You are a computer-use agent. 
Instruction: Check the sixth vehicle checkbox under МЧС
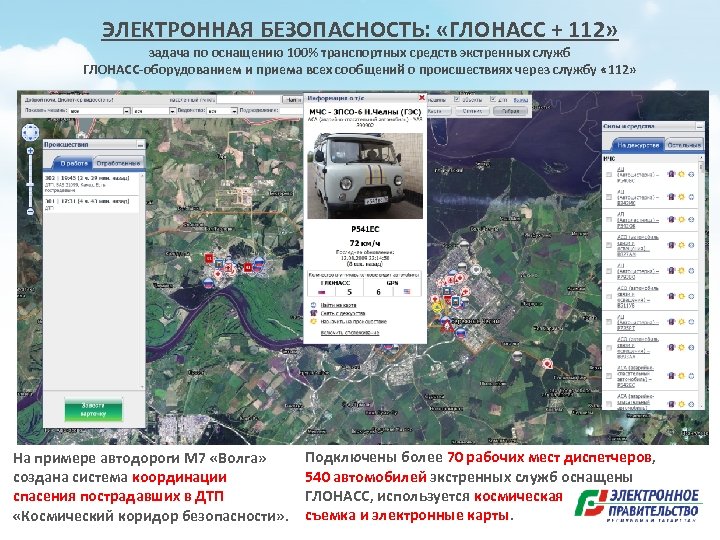(x=609, y=296)
